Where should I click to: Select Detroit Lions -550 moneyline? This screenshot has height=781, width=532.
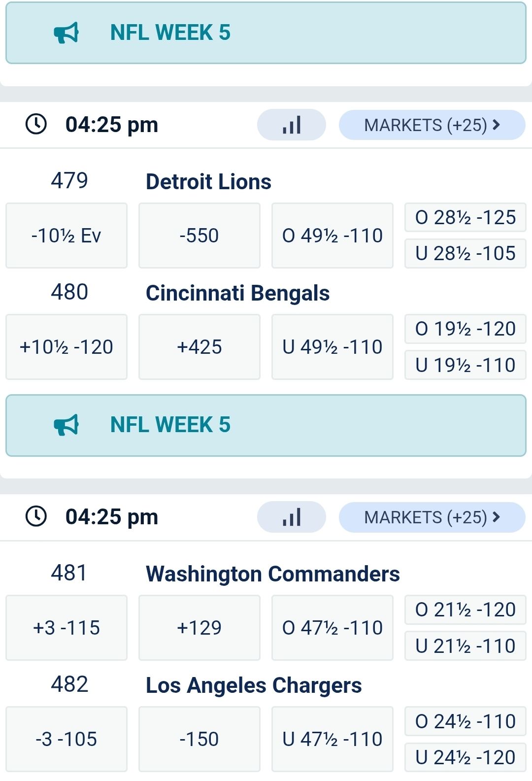pyautogui.click(x=199, y=236)
